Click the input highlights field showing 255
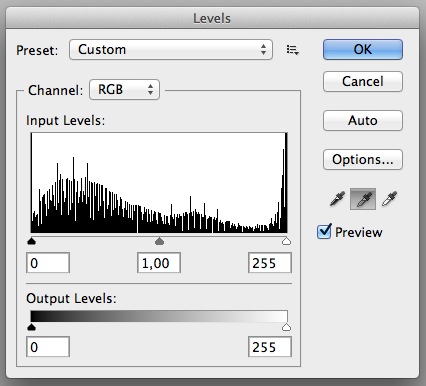Viewport: 426px width, 386px height. click(x=270, y=263)
